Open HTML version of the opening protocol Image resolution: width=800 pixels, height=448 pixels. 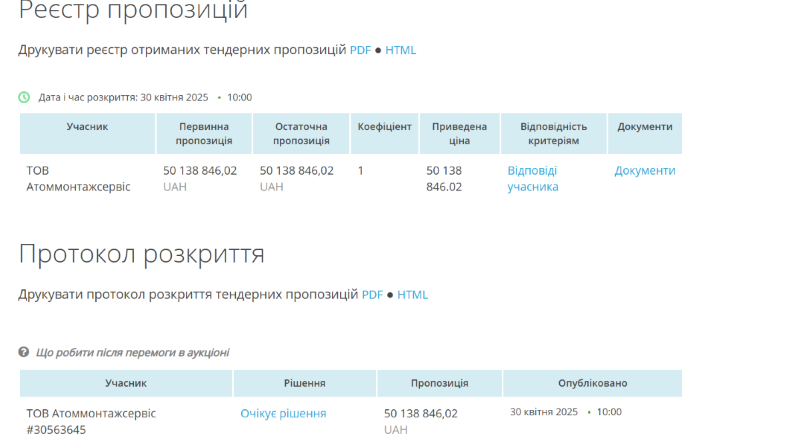(412, 294)
